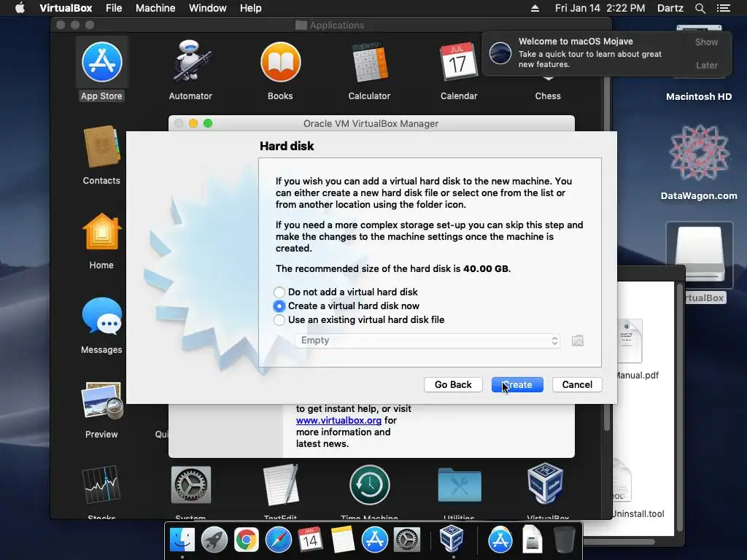
Task: Click the Go Back button
Action: click(x=453, y=385)
